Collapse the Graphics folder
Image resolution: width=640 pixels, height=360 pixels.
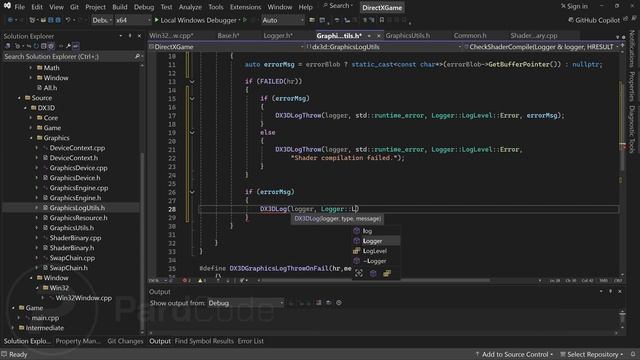[31, 138]
